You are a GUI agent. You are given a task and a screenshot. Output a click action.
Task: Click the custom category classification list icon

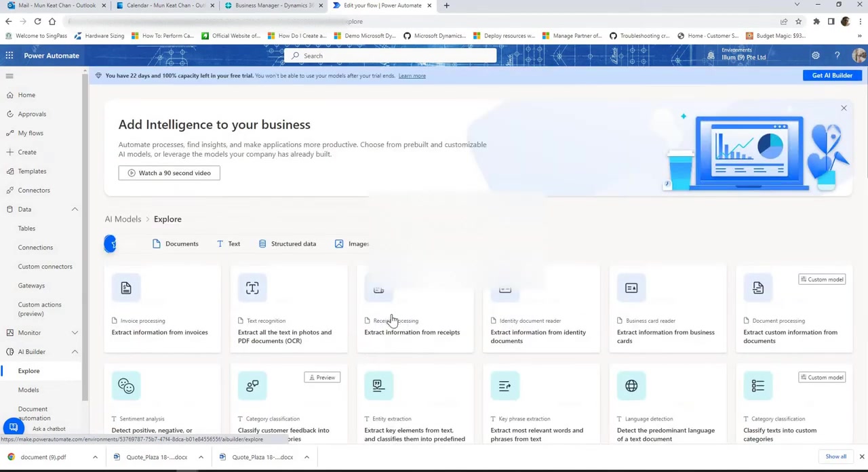[758, 386]
